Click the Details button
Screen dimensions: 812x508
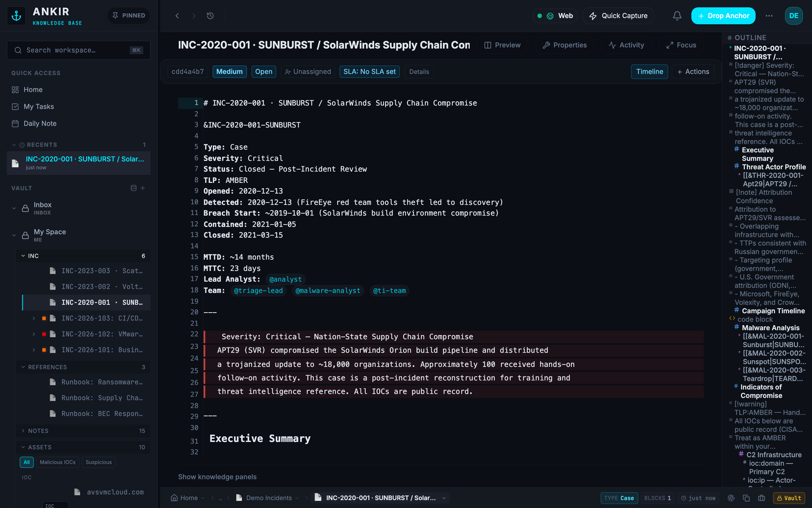tap(419, 72)
